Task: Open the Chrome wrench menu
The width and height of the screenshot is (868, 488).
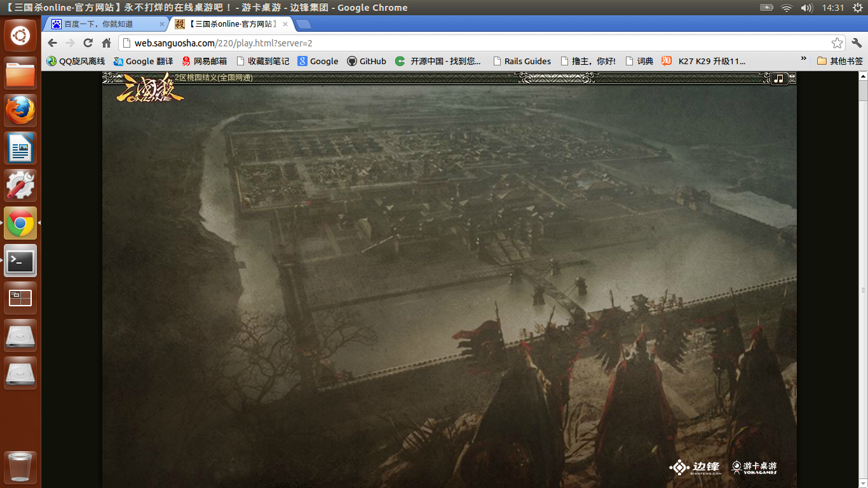Action: coord(857,43)
